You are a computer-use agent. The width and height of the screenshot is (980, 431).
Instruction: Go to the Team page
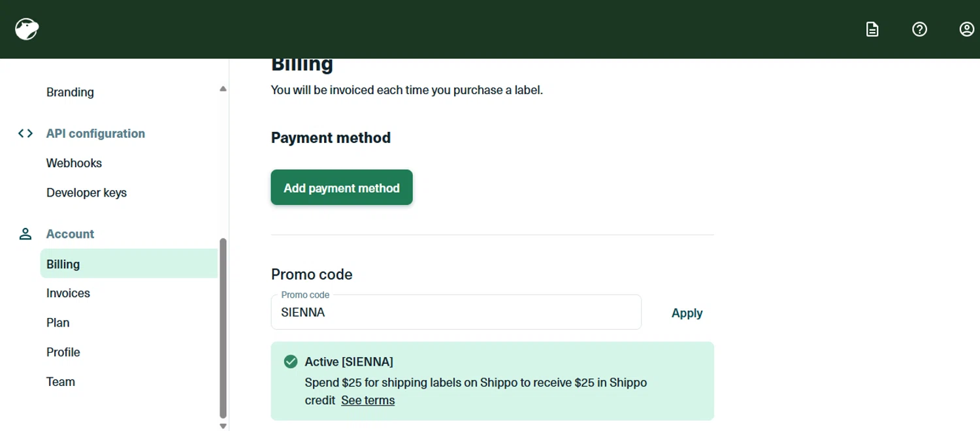point(60,381)
